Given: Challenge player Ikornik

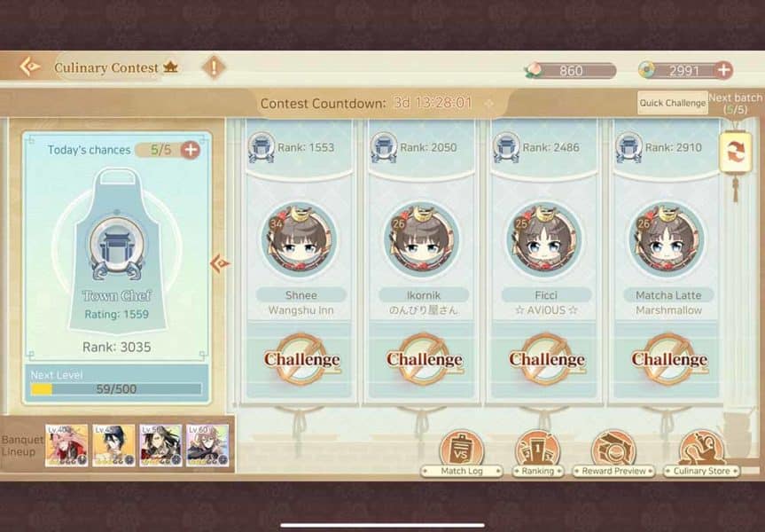Looking at the screenshot, I should [x=424, y=360].
